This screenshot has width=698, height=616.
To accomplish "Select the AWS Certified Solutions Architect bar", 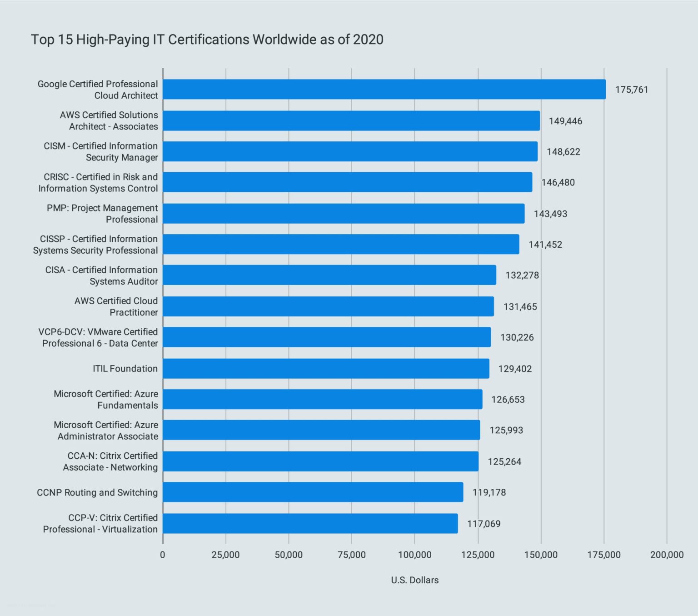I will (351, 121).
